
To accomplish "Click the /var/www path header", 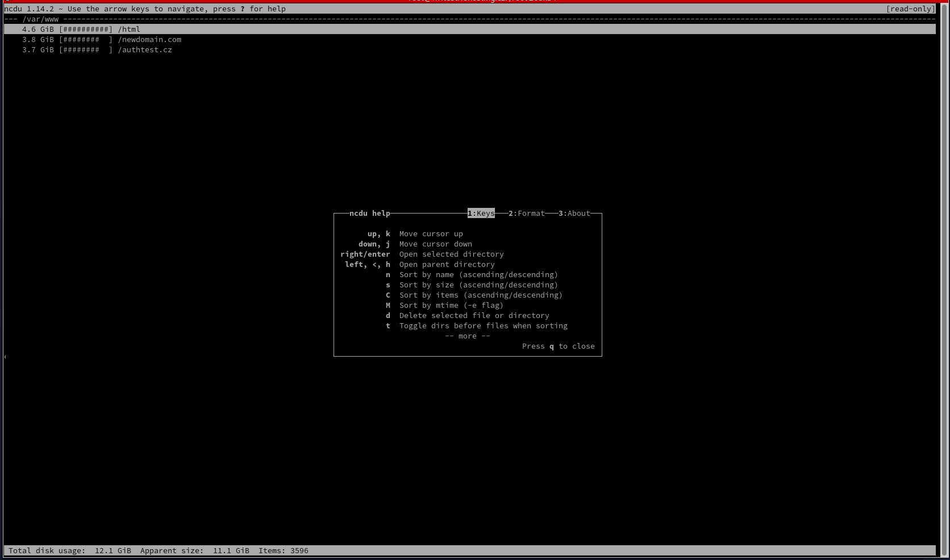I will pyautogui.click(x=40, y=19).
